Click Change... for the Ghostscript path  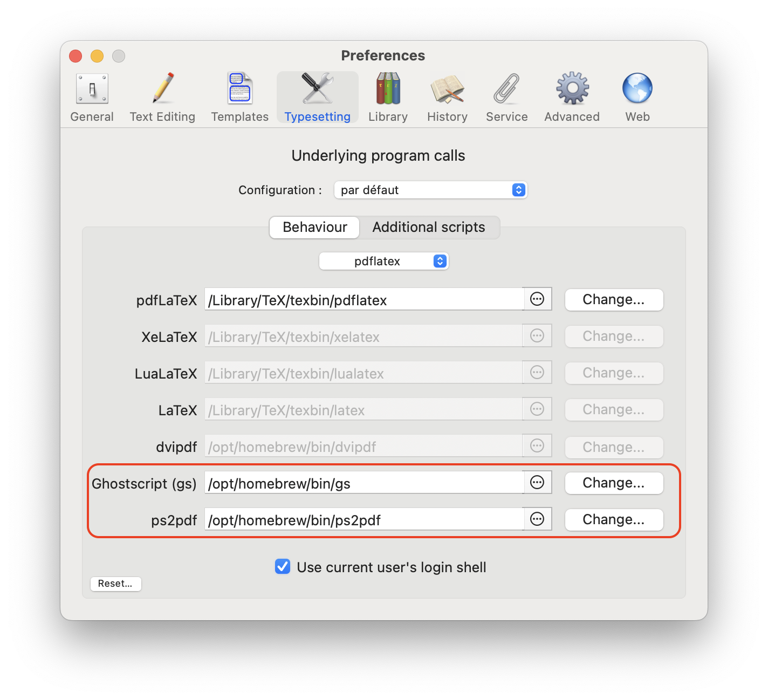click(614, 483)
